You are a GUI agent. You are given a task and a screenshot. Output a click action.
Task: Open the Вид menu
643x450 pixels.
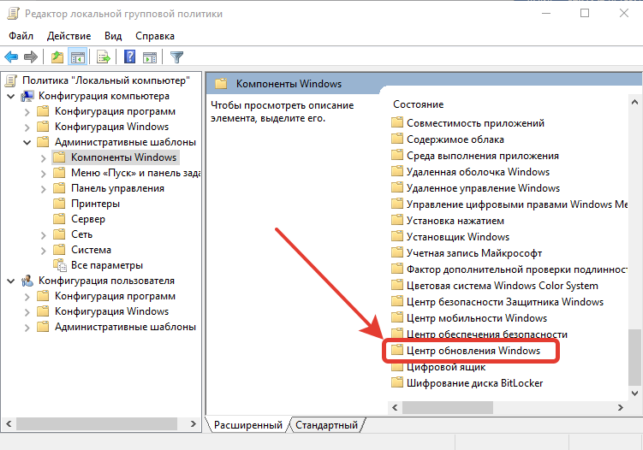pos(113,36)
